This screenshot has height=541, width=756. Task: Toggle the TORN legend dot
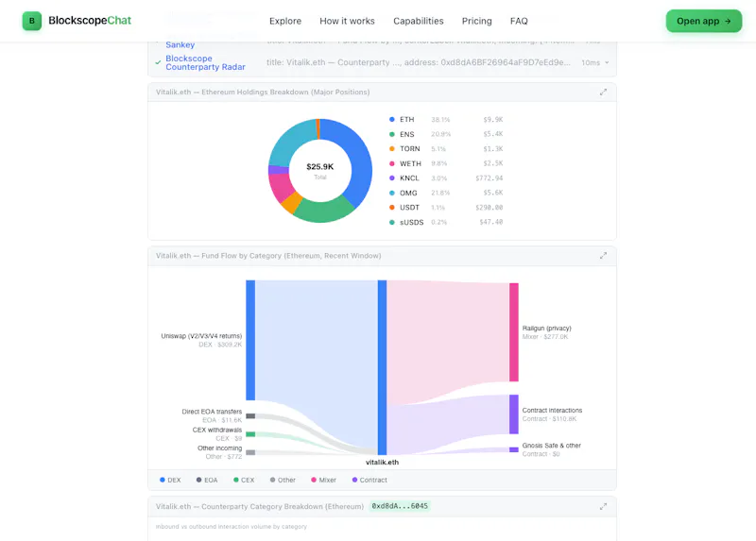[392, 149]
